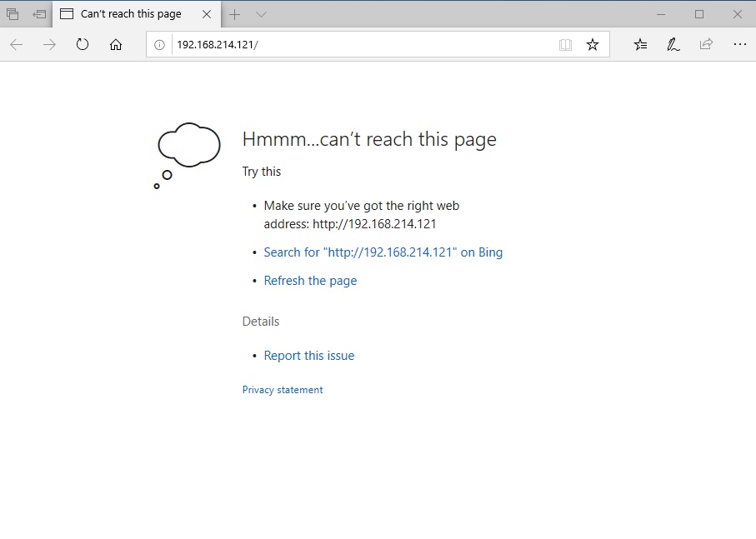
Task: Open Settings and more menu
Action: pyautogui.click(x=738, y=44)
